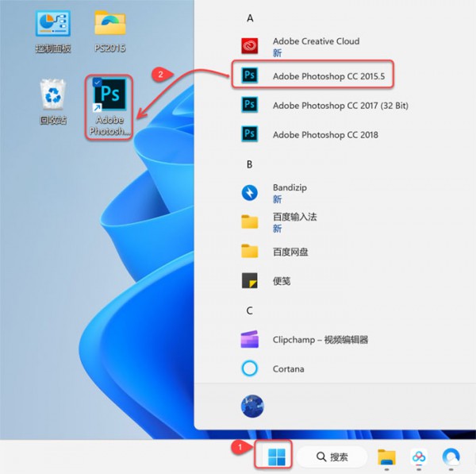Open the user account avatar
The image size is (476, 474).
[x=252, y=407]
